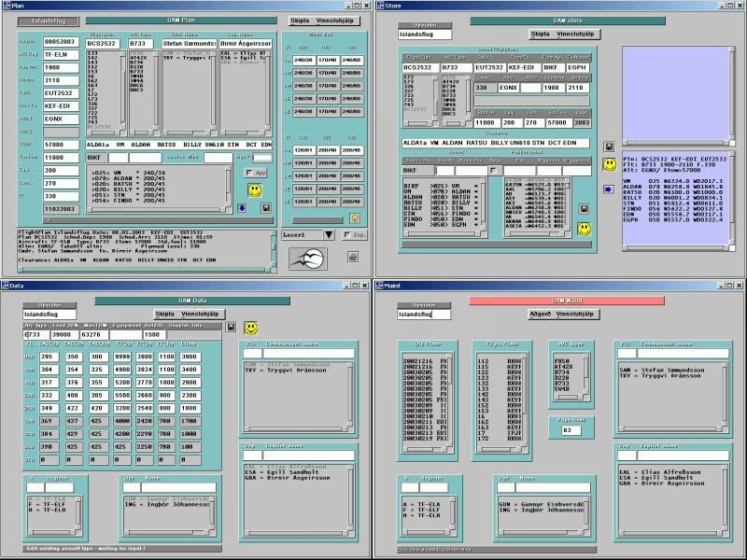
Task: Toggle the Exp. checkbox beside Laser1 dropdown
Action: coord(347,235)
